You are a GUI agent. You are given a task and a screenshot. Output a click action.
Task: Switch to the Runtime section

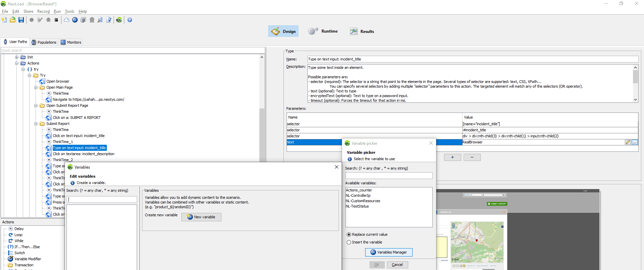point(323,31)
